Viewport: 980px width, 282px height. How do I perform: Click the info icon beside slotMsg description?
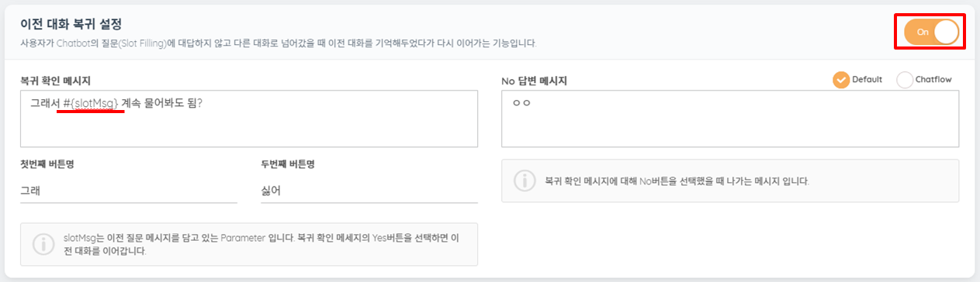coord(43,244)
